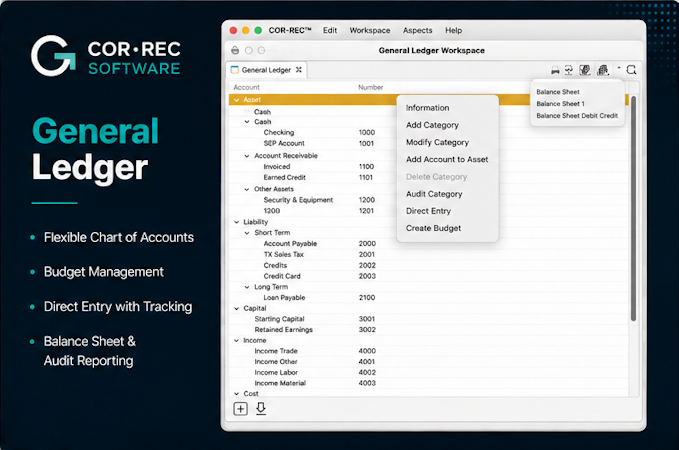Select the Credits account row

click(429, 265)
